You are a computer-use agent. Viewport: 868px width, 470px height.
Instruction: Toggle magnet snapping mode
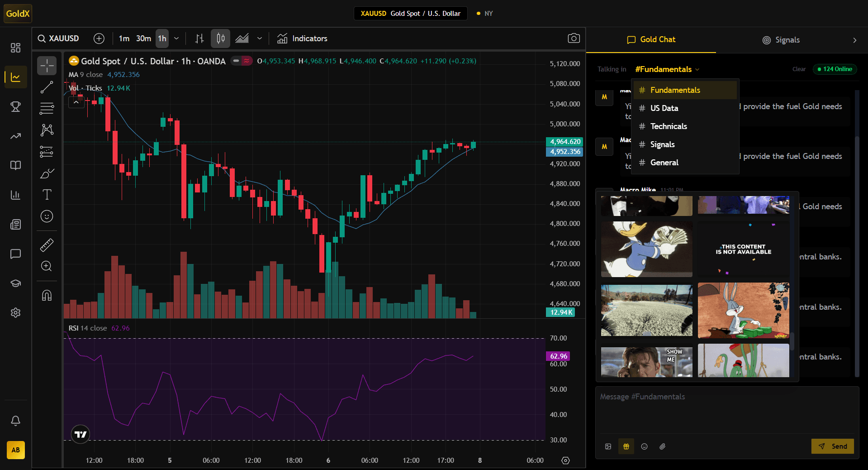(47, 295)
